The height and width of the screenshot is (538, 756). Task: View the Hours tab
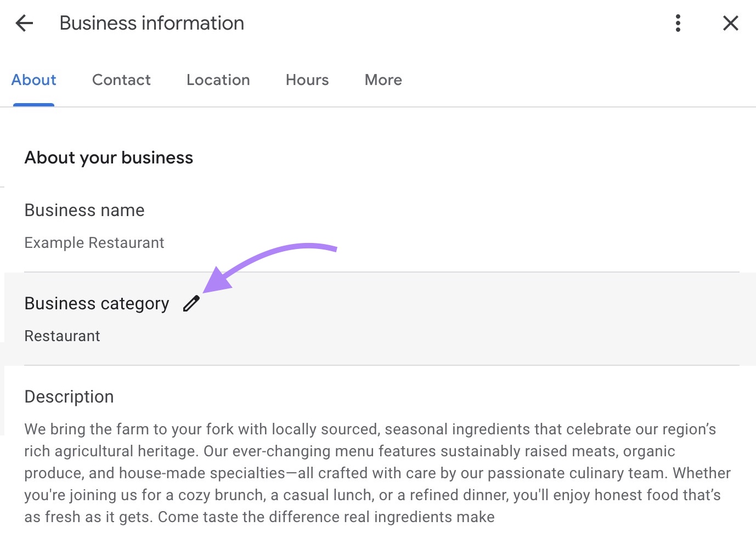307,80
